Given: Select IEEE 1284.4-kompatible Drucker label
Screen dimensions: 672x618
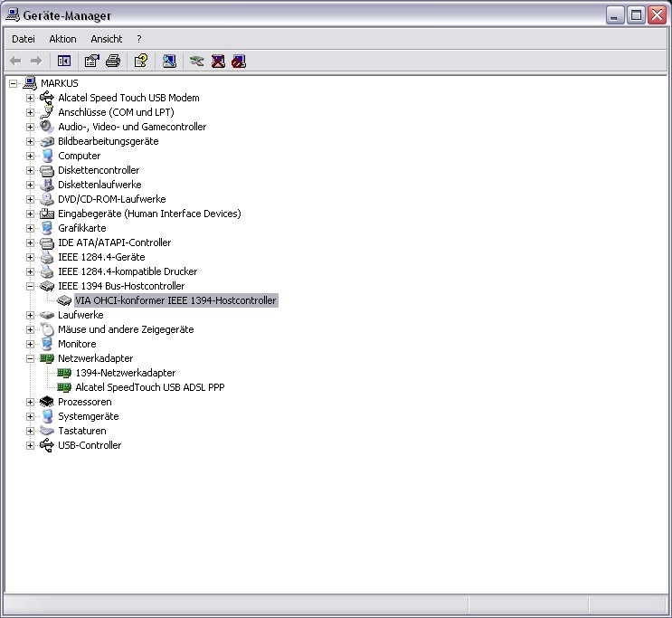Looking at the screenshot, I should click(128, 271).
